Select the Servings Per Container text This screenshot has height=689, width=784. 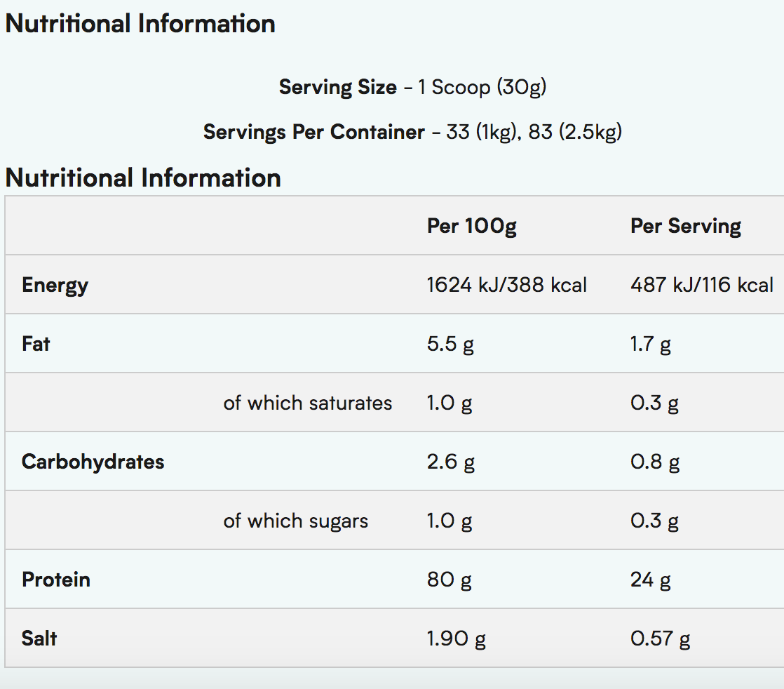tap(314, 132)
